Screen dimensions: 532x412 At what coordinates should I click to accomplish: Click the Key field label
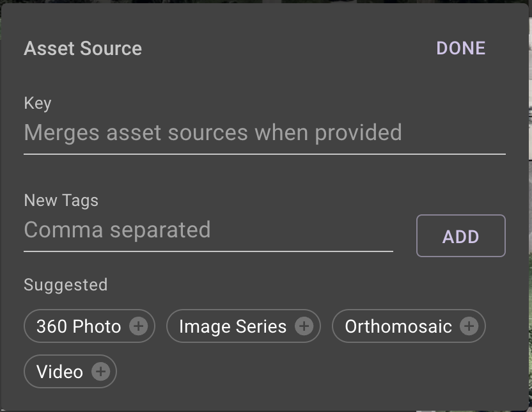pos(37,103)
